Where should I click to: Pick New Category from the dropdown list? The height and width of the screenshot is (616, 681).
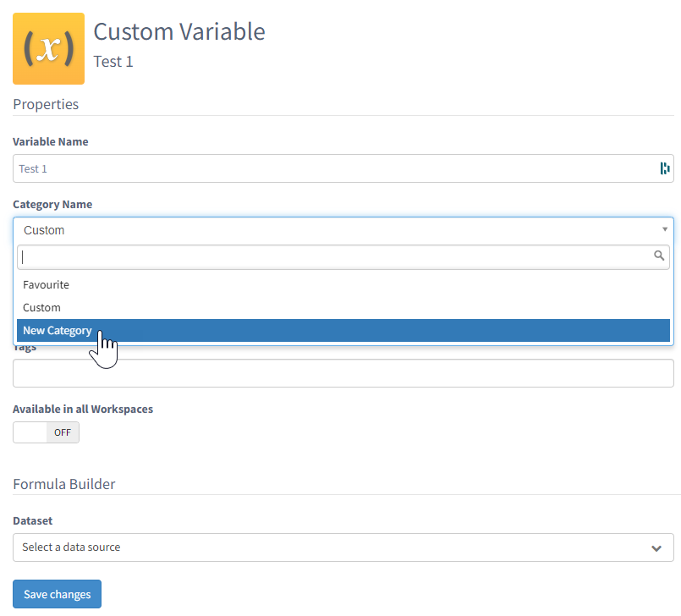58,331
